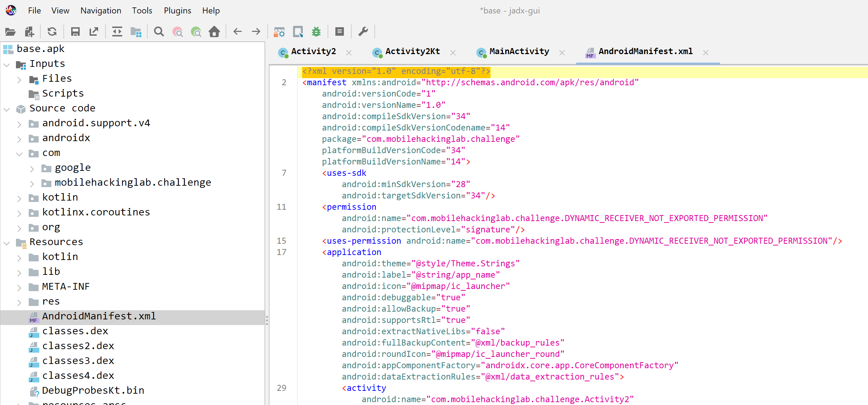Expand the kotlinx.coroutines package
868x405 pixels.
tap(19, 213)
